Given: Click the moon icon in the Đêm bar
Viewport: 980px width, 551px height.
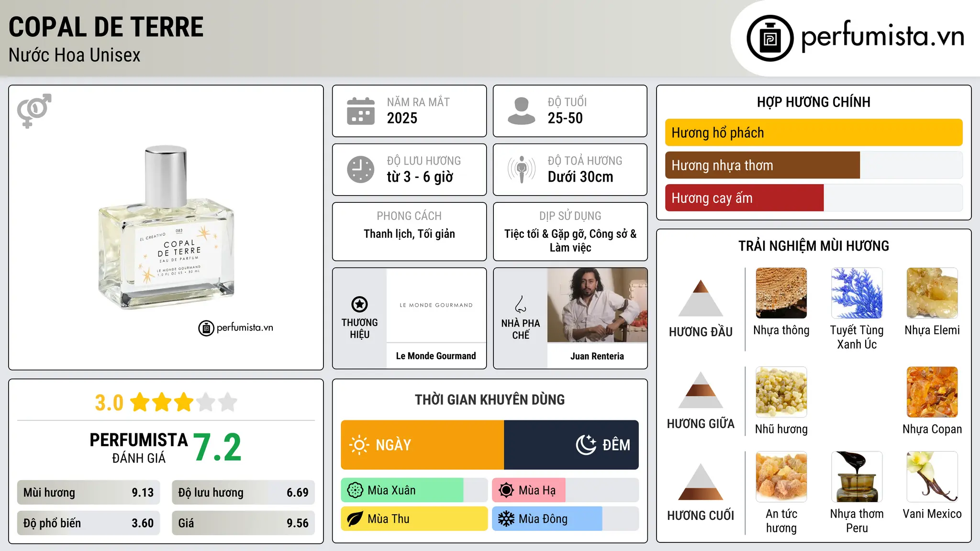Looking at the screenshot, I should tap(586, 445).
